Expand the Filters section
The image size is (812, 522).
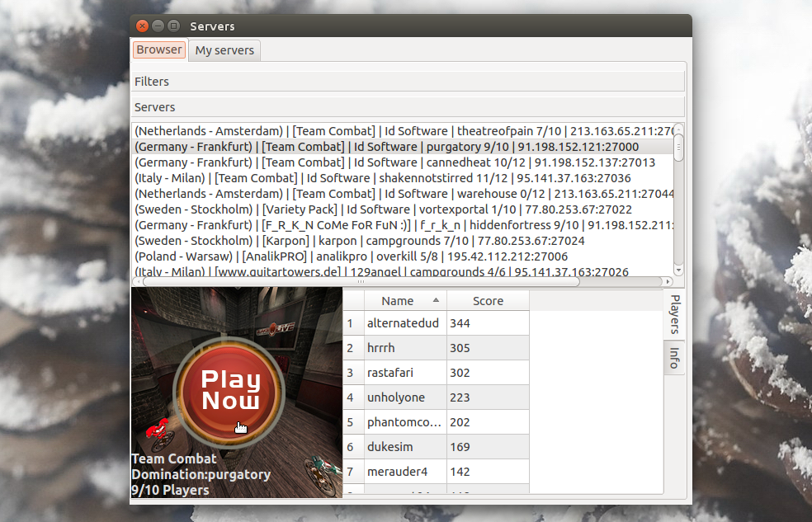408,81
